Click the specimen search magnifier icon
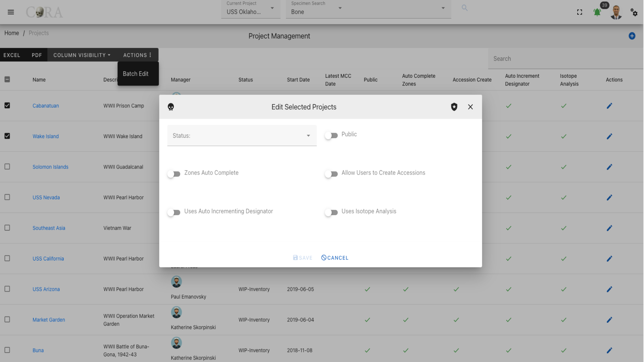Viewport: 644px width, 362px height. tap(465, 8)
